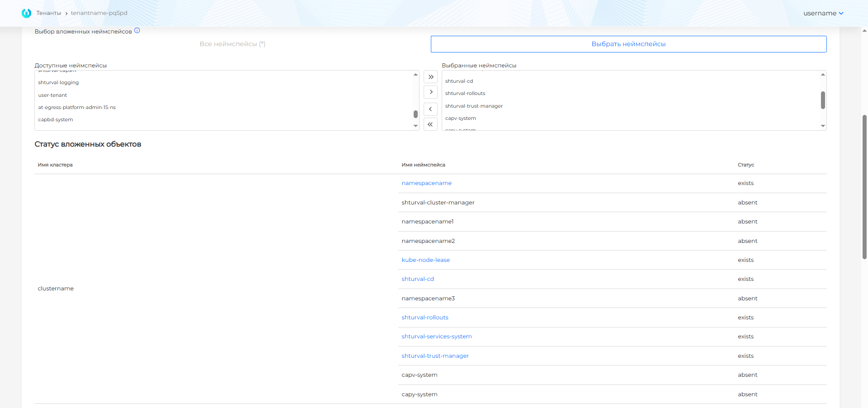Click info icon beside namespace selection label
This screenshot has height=408, width=868.
pyautogui.click(x=137, y=31)
